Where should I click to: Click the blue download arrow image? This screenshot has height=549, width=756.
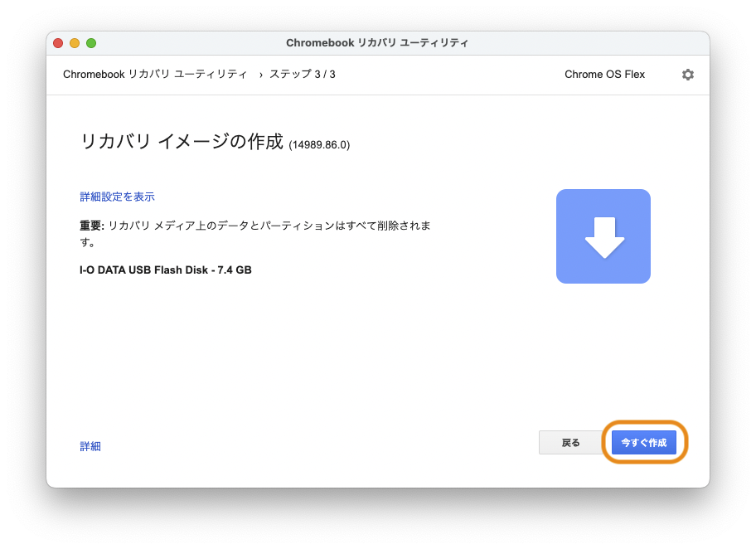point(603,236)
